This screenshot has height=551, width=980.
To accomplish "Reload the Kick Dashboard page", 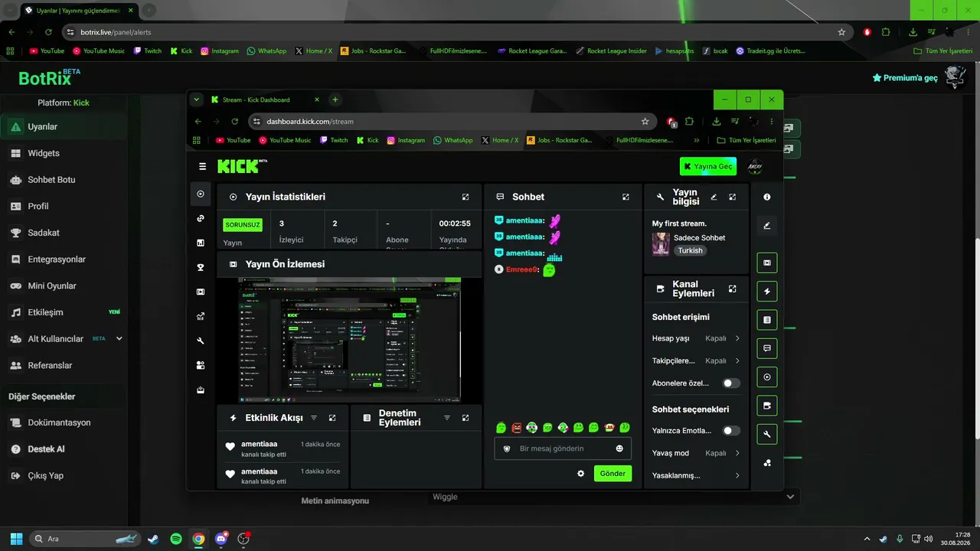I will click(235, 121).
